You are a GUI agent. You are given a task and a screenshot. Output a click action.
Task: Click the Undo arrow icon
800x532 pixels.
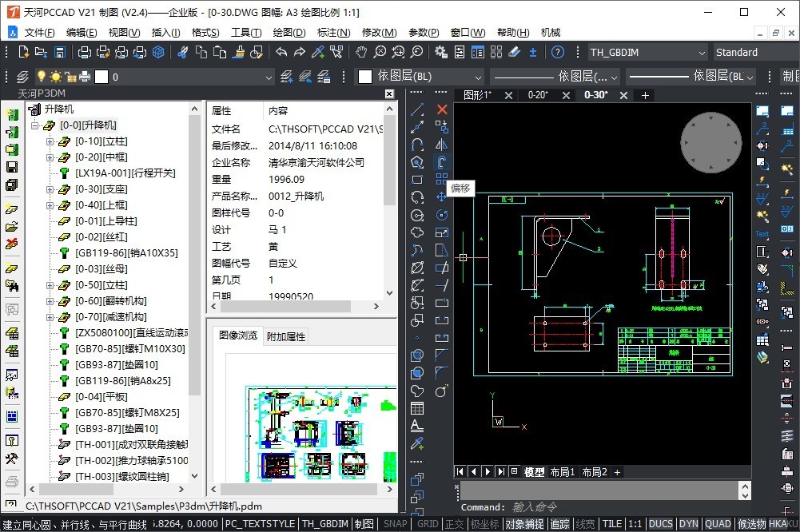pos(281,52)
